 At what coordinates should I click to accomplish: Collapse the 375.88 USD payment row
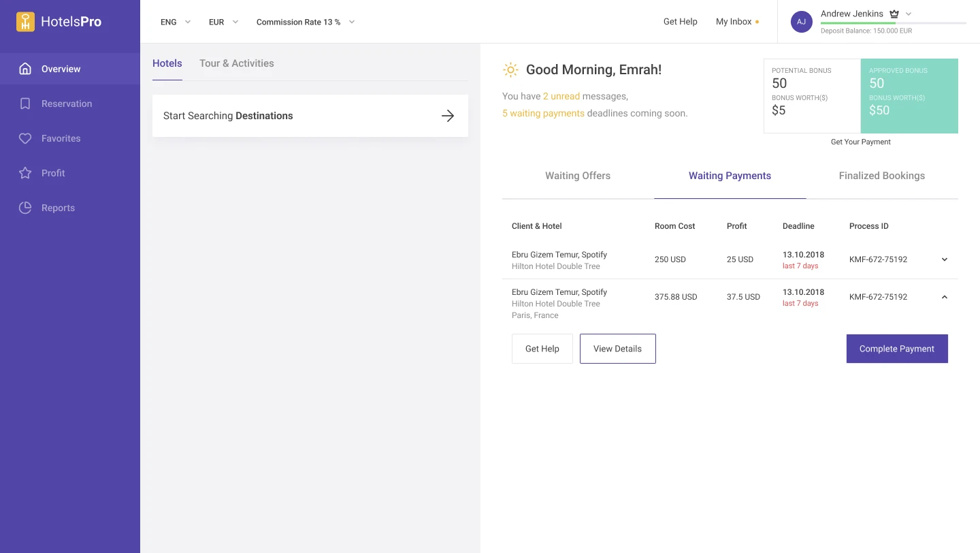(945, 297)
